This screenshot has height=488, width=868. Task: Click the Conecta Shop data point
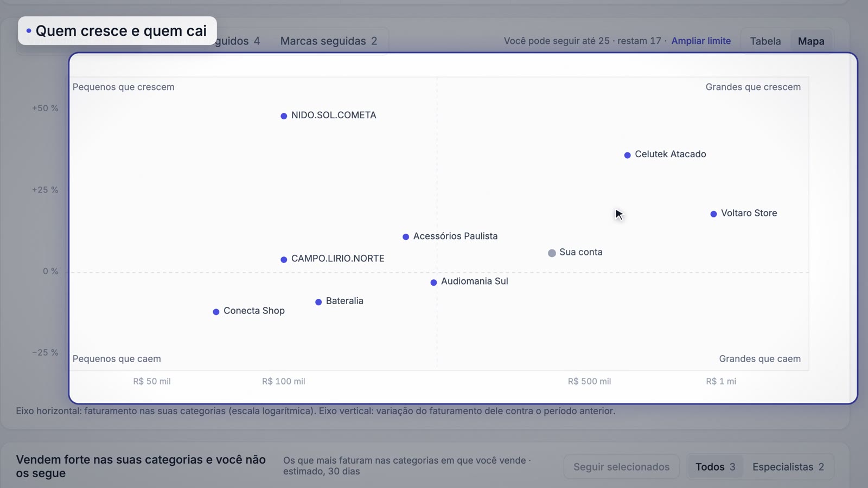click(x=216, y=312)
